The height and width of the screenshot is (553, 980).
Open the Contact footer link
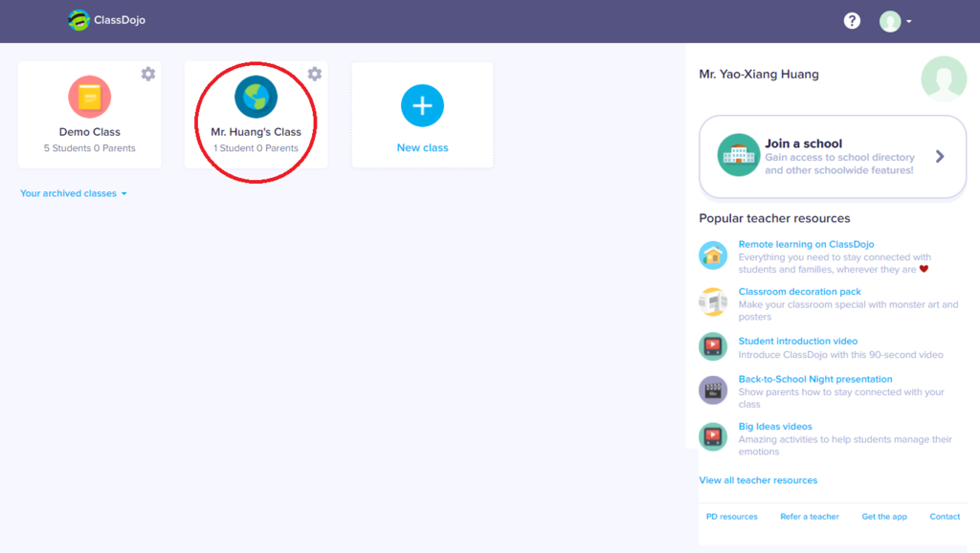tap(945, 517)
